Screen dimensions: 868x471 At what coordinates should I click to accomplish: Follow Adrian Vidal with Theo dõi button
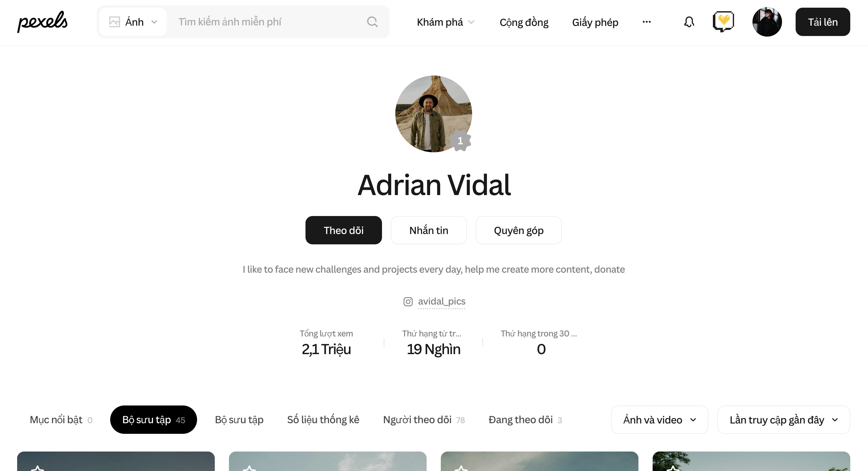pos(343,230)
